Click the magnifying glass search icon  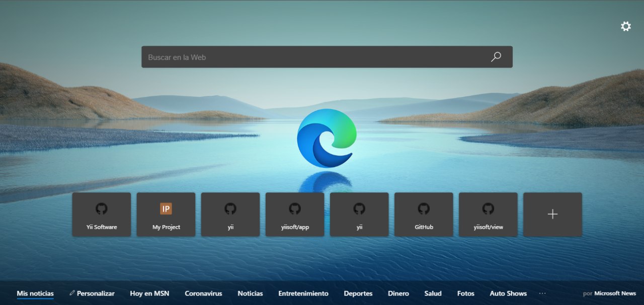496,57
